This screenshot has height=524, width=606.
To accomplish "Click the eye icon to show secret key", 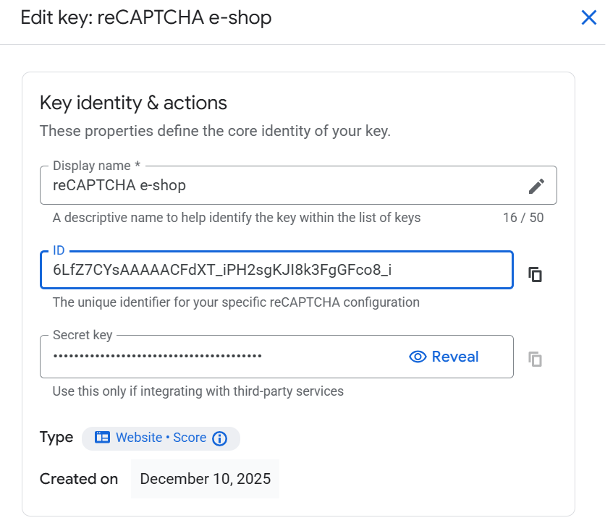I will (x=418, y=357).
